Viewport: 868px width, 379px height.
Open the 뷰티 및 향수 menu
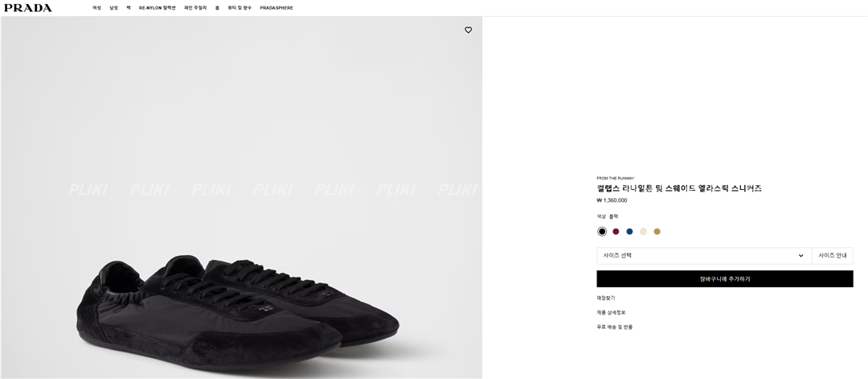click(x=240, y=8)
